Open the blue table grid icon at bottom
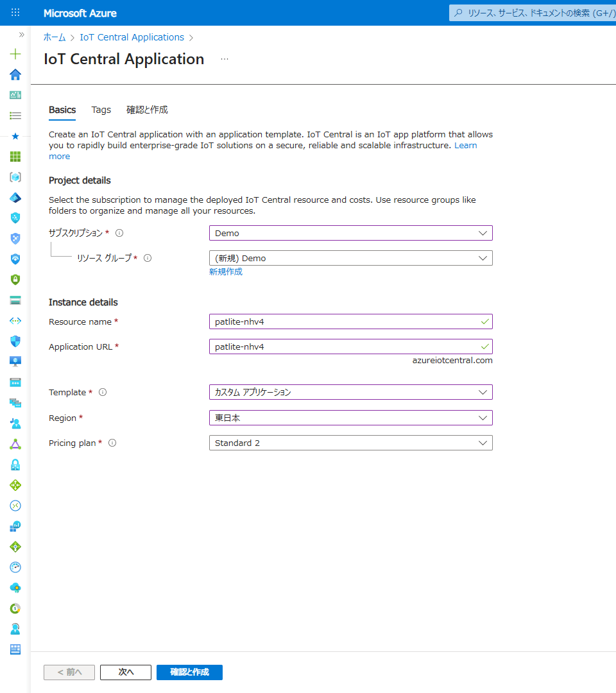616x693 pixels. [15, 649]
